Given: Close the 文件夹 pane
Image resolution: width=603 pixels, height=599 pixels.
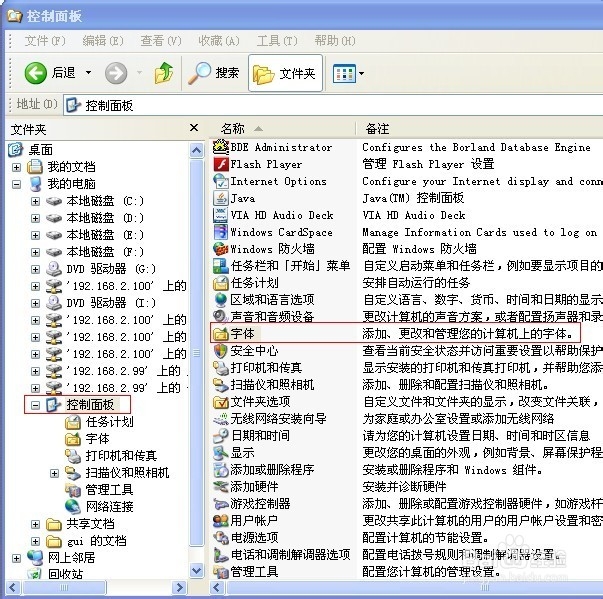Looking at the screenshot, I should click(194, 128).
